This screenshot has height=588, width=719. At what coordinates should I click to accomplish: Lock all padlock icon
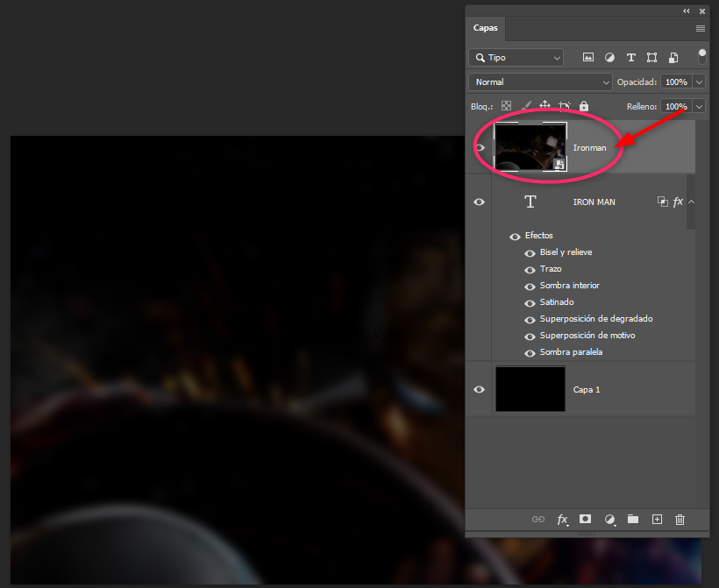pyautogui.click(x=584, y=106)
